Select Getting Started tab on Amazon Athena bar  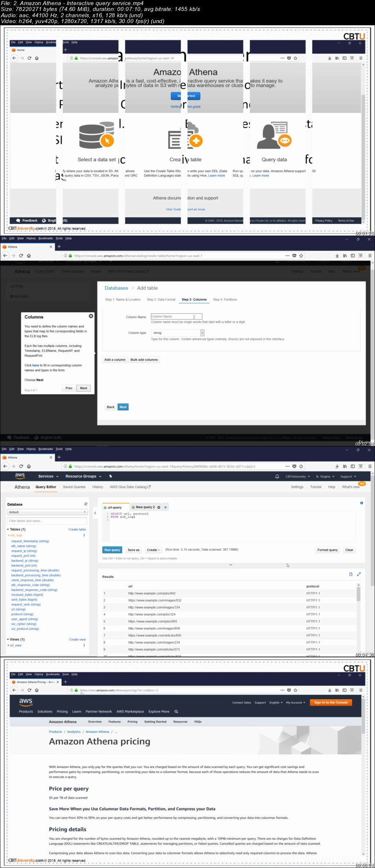155,722
